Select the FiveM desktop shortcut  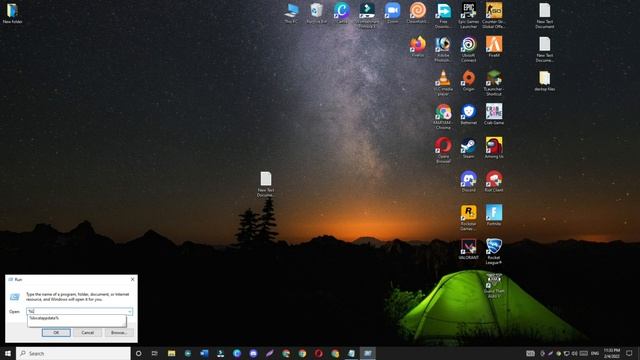pyautogui.click(x=494, y=47)
